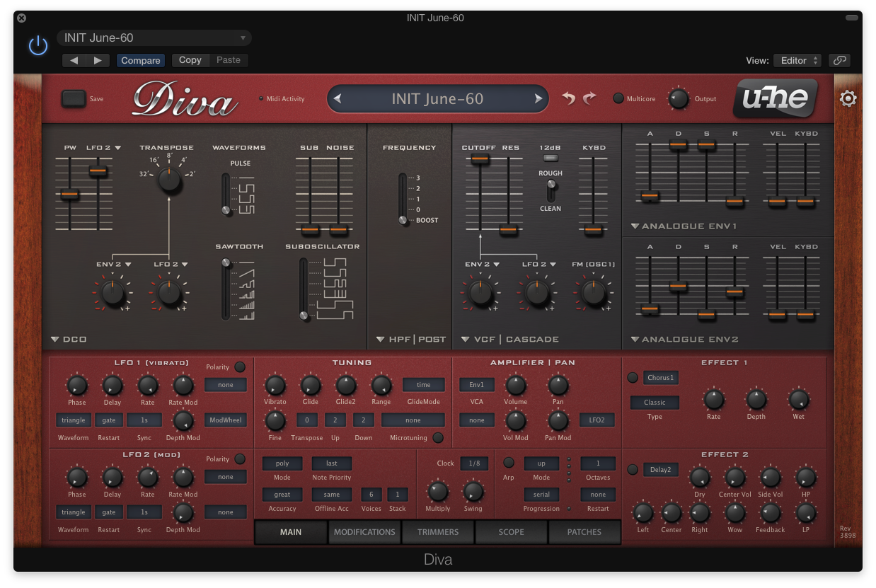Click the ModWheel depth mod source button

tap(225, 420)
